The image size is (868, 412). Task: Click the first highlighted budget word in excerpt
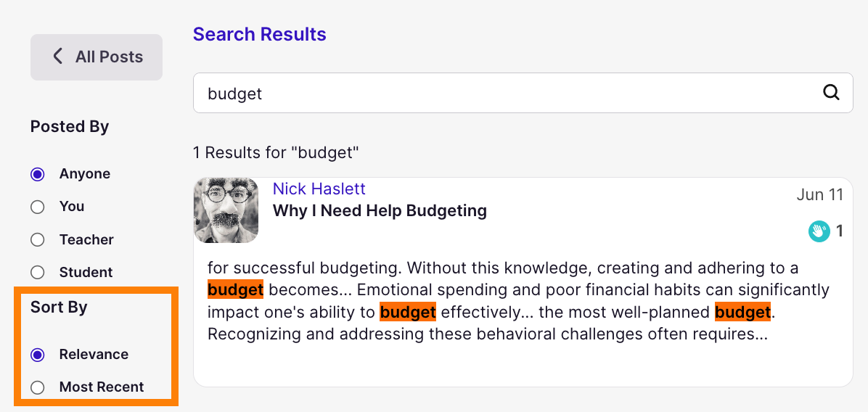235,290
